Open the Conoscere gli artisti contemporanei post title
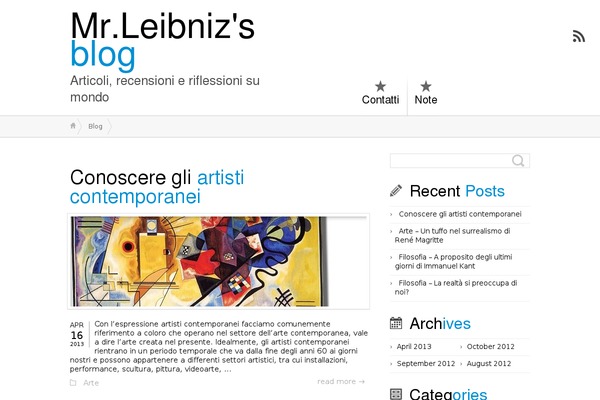The image size is (600, 400). (157, 187)
